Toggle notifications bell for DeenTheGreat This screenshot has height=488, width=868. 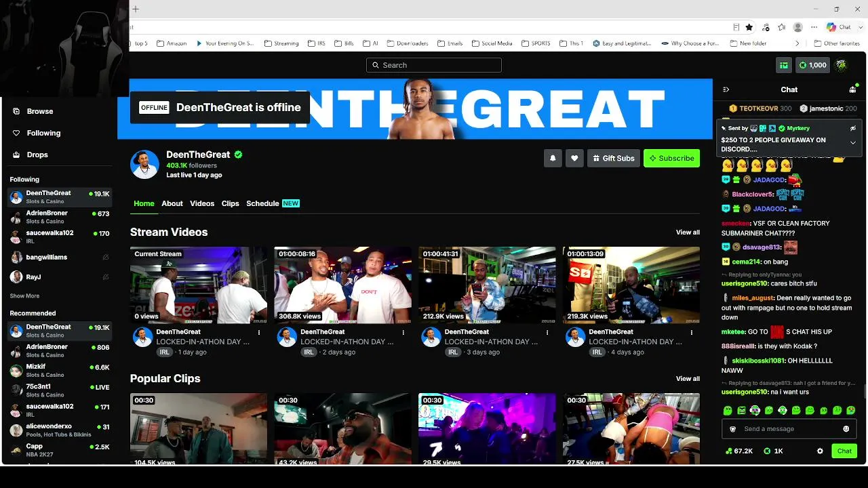coord(553,158)
